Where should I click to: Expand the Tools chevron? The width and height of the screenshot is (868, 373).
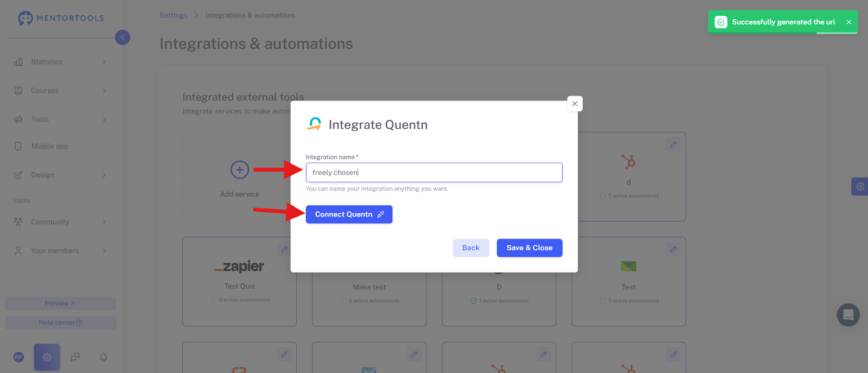(x=104, y=119)
